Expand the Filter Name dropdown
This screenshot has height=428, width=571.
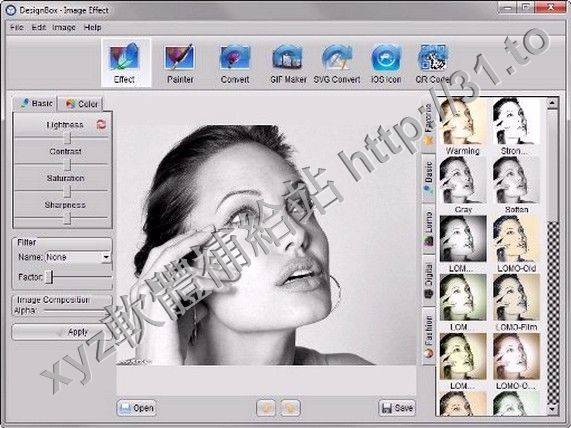click(x=106, y=257)
